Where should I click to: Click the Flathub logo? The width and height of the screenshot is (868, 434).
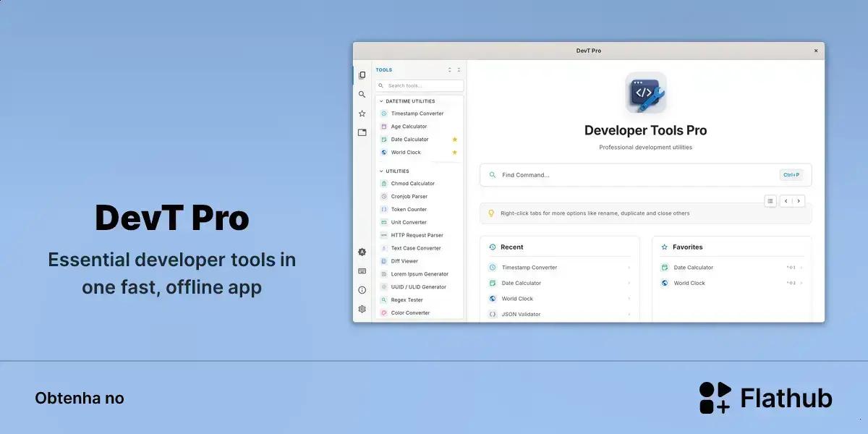(x=765, y=398)
